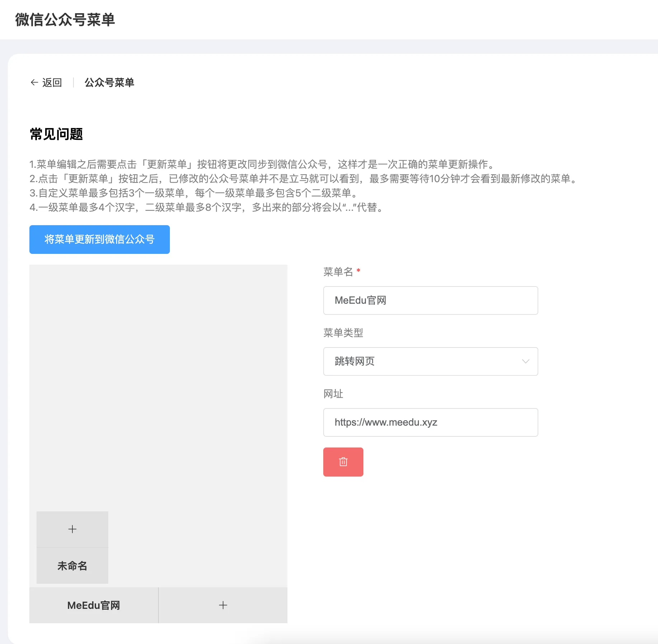658x644 pixels.
Task: Add a new top-level menu beside MeEdu官网
Action: (x=223, y=605)
